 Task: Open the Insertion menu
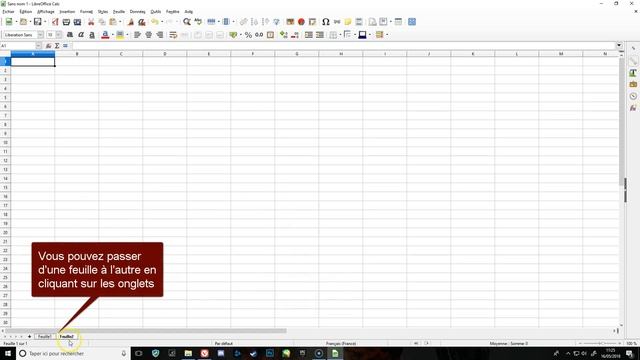tap(67, 11)
